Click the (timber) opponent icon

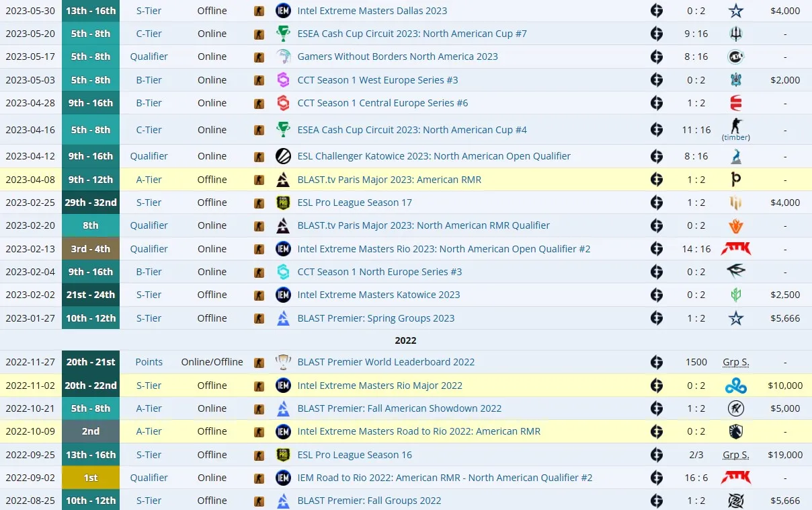(736, 126)
